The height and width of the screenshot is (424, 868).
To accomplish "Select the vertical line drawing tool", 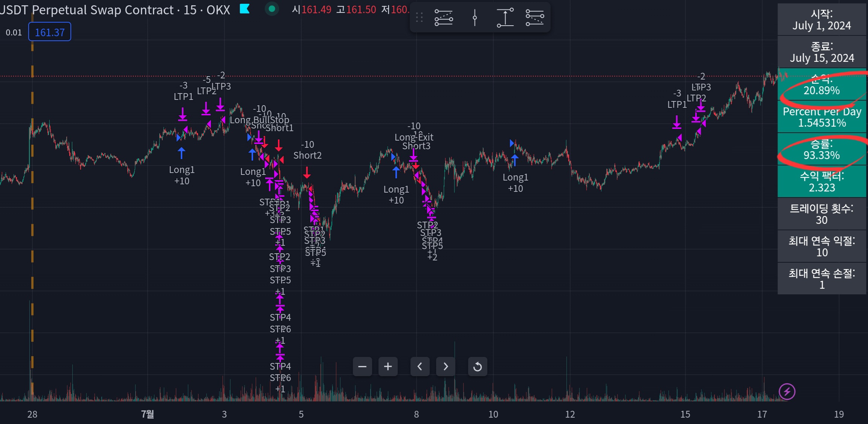I will pos(474,17).
